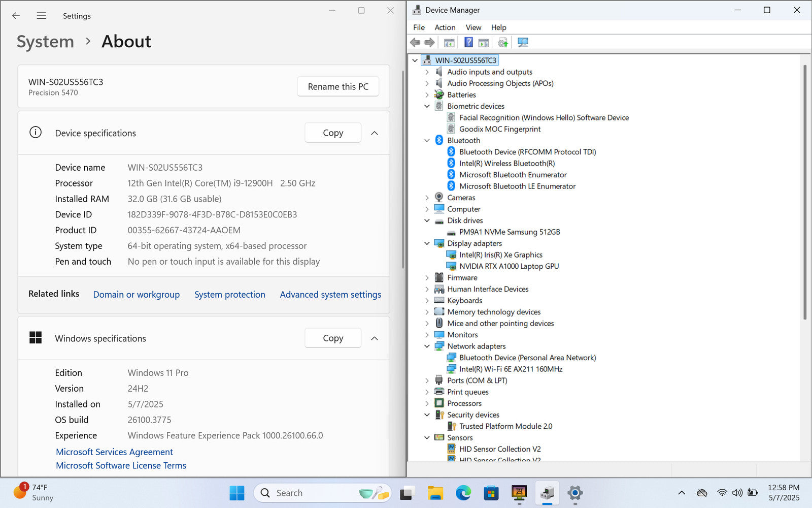Collapse the Windows specifications section
812x508 pixels.
[375, 338]
